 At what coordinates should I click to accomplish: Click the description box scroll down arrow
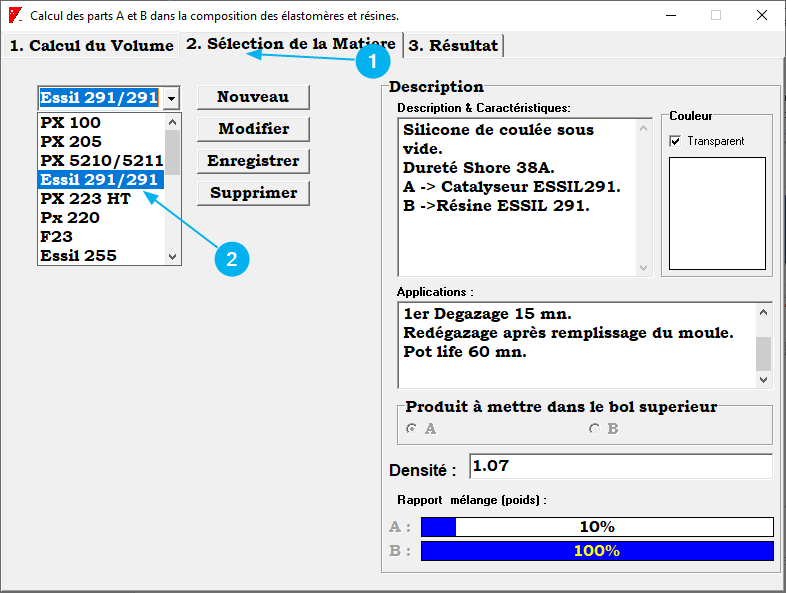[x=644, y=268]
